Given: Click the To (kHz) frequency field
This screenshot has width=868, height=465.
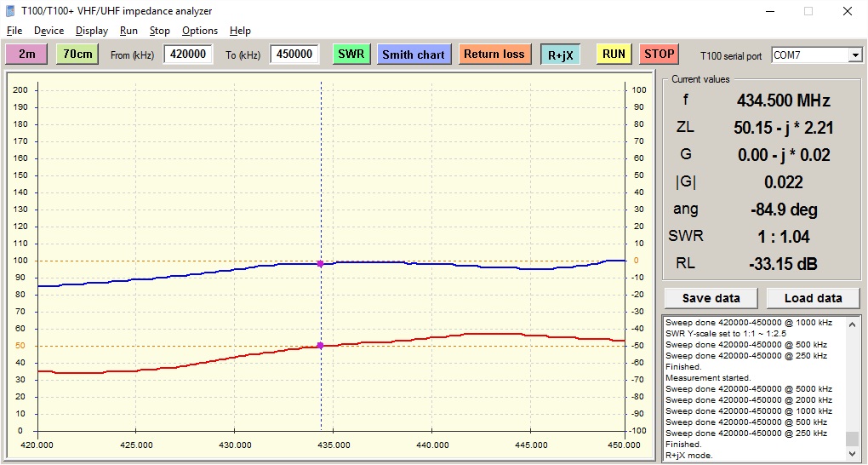Looking at the screenshot, I should pyautogui.click(x=294, y=55).
